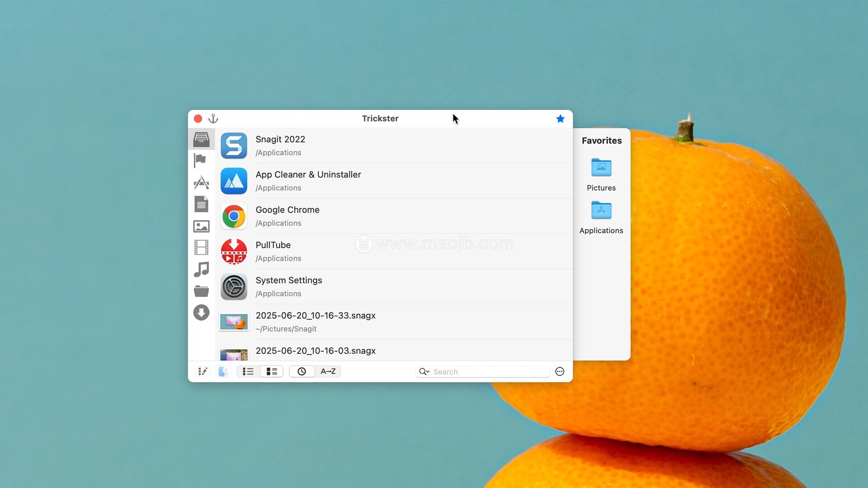The image size is (868, 488).
Task: Open the search options magnifier dropdown
Action: pos(424,371)
